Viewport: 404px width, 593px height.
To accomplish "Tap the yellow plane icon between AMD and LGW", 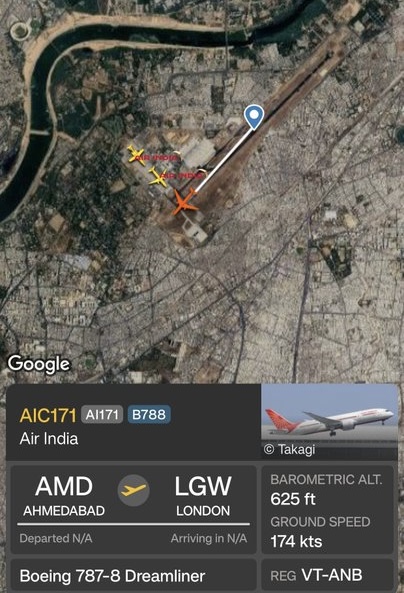I will 134,490.
